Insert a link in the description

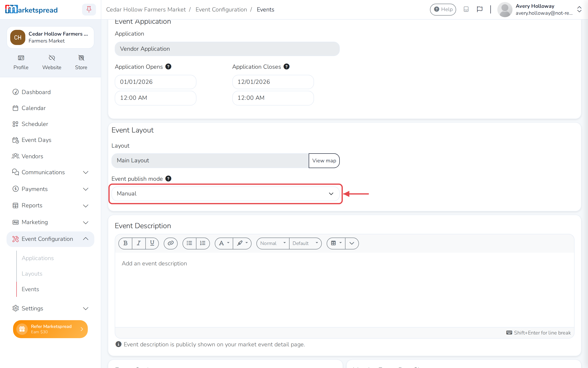170,243
